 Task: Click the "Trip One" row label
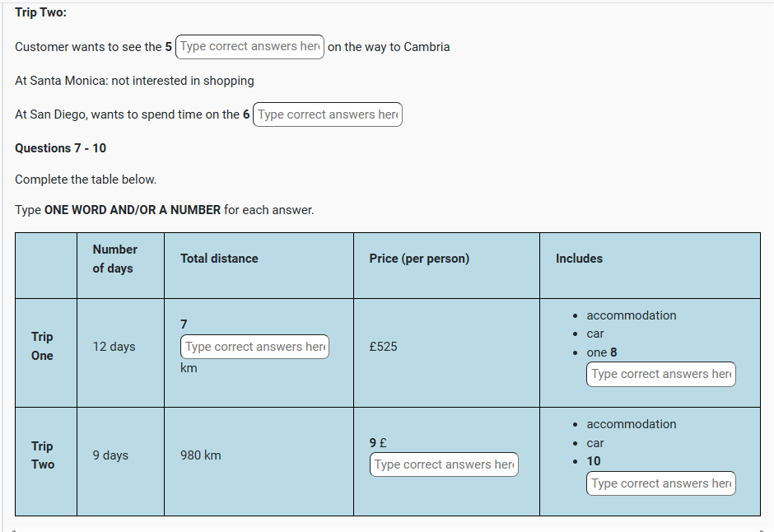42,346
